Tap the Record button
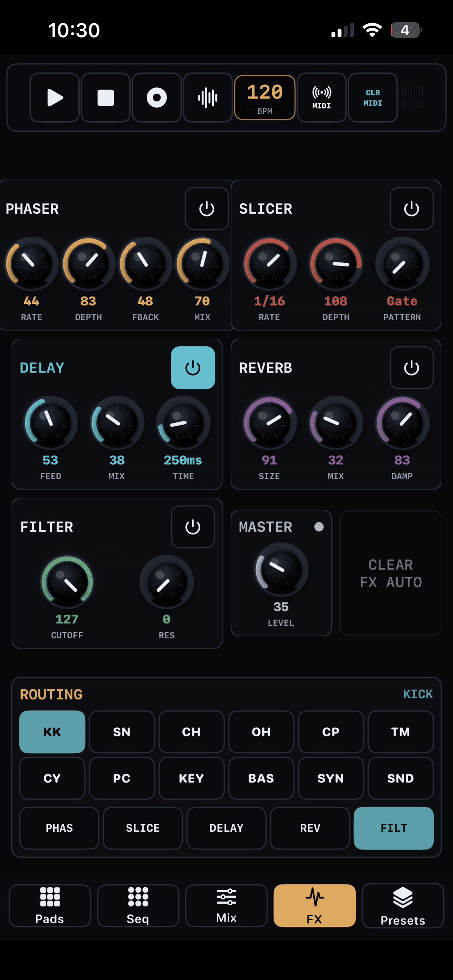The width and height of the screenshot is (453, 980). click(x=156, y=98)
